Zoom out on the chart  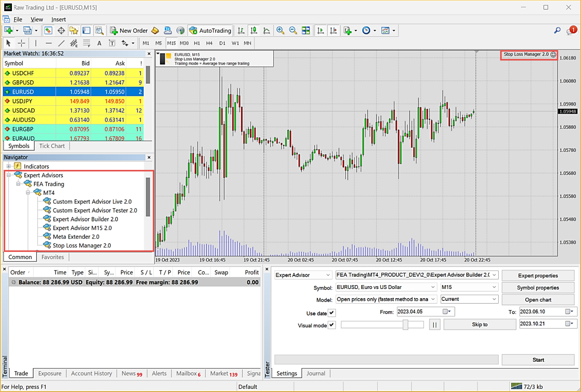(x=293, y=30)
